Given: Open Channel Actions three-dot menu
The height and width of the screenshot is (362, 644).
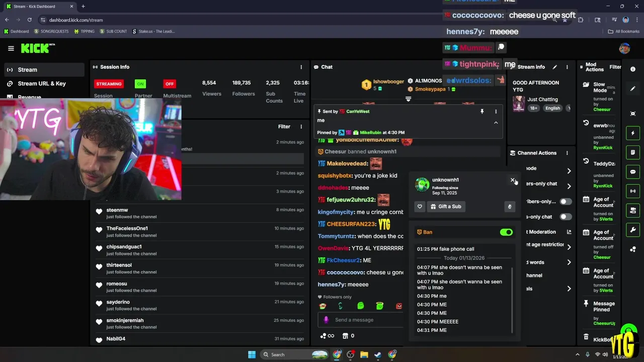Looking at the screenshot, I should click(x=567, y=153).
